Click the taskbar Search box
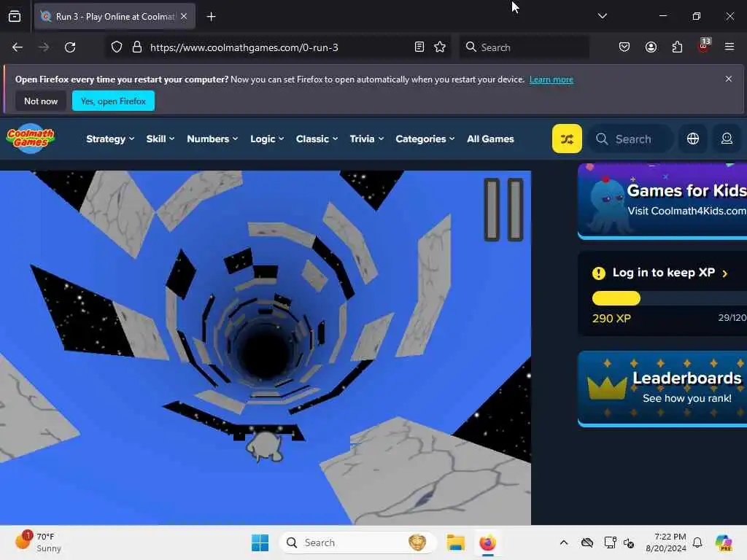 [x=357, y=542]
